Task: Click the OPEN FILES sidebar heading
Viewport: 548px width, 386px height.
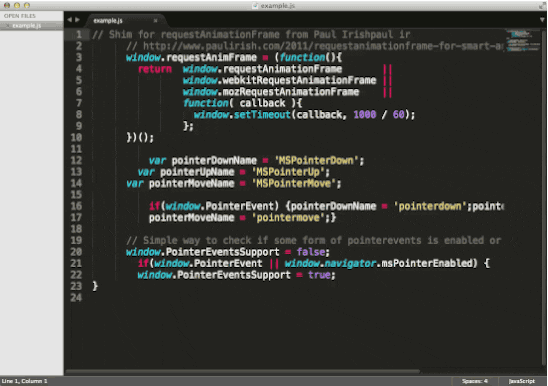Action: coord(20,16)
